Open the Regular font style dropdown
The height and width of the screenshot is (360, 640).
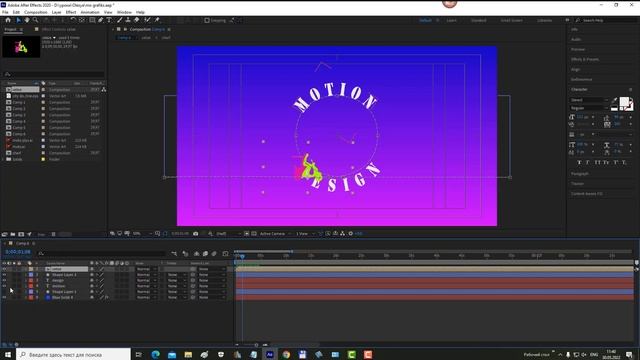(x=589, y=108)
